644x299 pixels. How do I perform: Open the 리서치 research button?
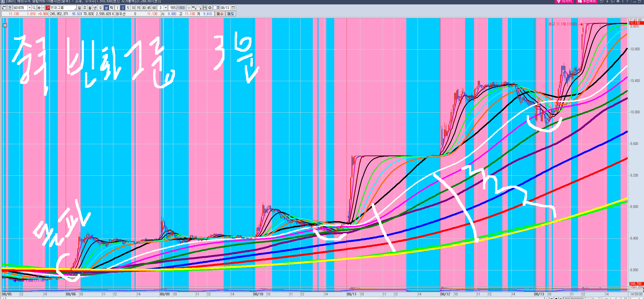(564, 1)
